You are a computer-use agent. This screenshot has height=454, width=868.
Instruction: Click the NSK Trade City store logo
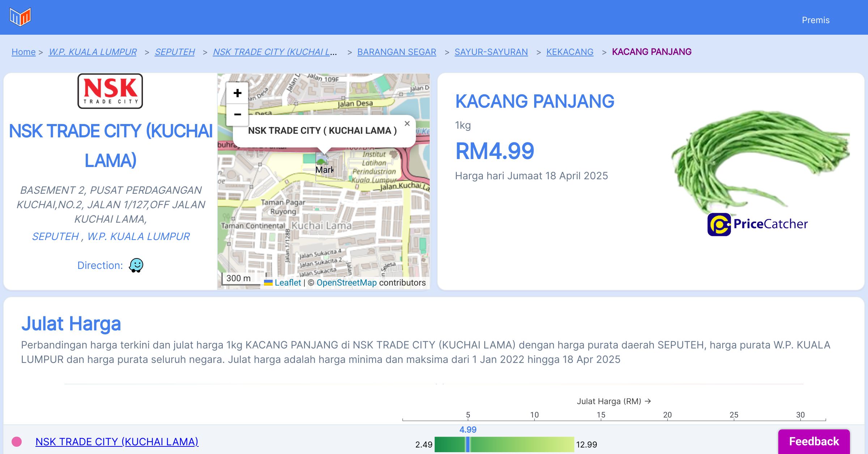(x=110, y=91)
